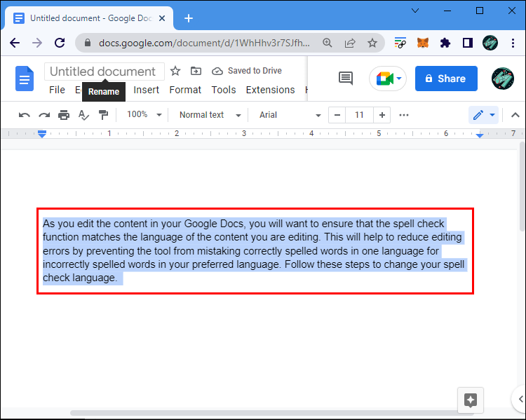Screen dimensions: 526x420
Task: Open the File menu
Action: [x=57, y=90]
